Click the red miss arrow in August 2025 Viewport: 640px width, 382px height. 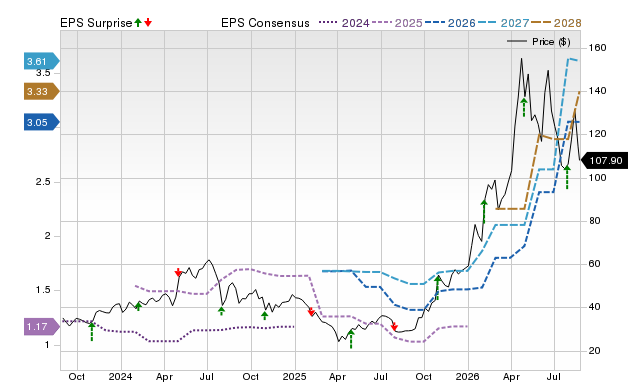click(394, 326)
